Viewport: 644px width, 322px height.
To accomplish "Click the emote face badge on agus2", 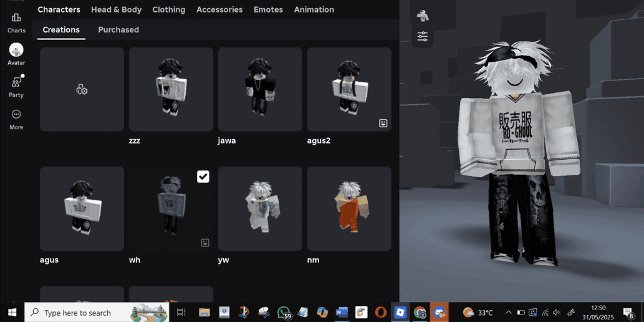I will click(383, 123).
